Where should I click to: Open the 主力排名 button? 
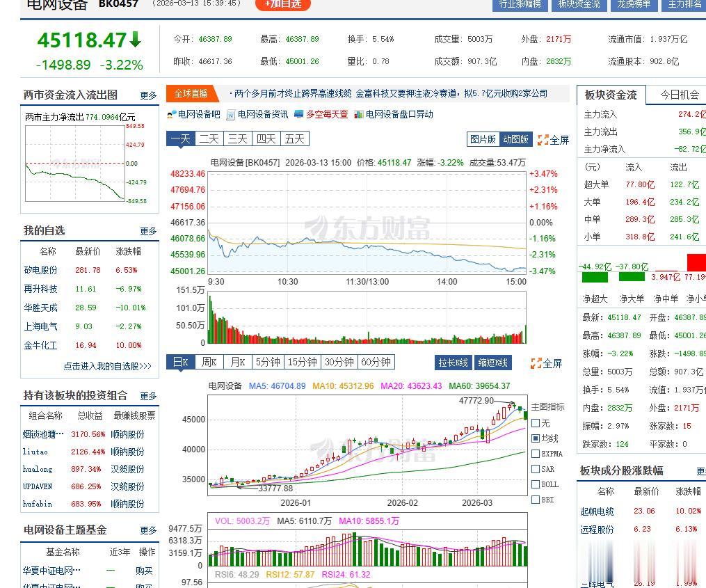point(684,4)
